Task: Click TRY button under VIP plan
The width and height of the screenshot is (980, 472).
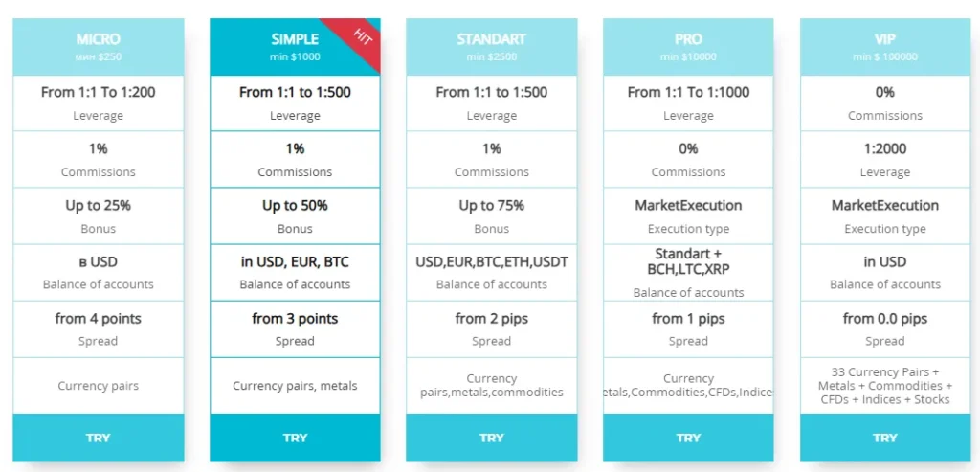Action: tap(885, 438)
